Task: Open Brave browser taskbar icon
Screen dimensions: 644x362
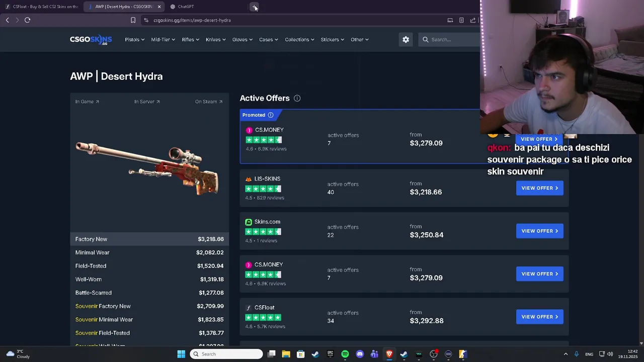Action: coord(389,354)
